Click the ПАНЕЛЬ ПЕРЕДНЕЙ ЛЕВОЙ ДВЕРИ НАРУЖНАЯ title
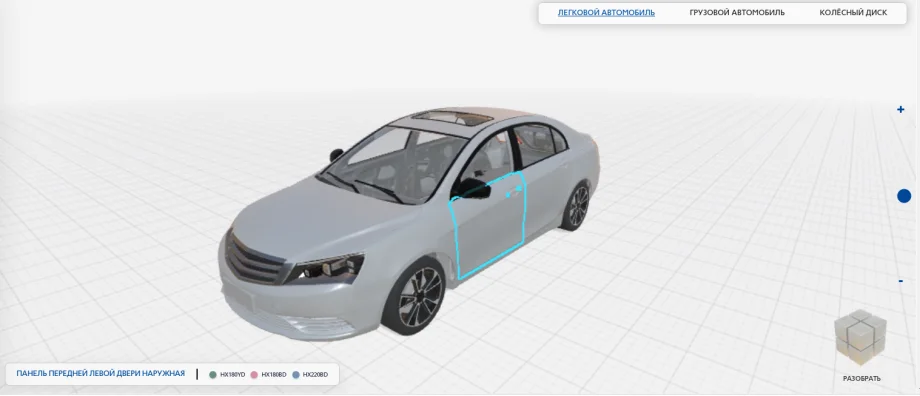The width and height of the screenshot is (920, 396). coord(100,373)
